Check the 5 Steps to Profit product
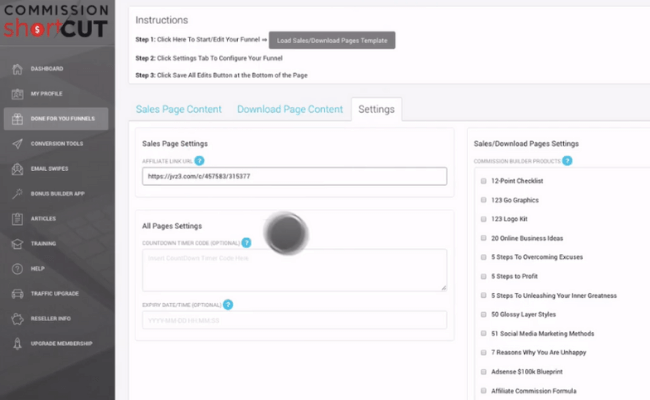This screenshot has width=650, height=400. pyautogui.click(x=483, y=276)
